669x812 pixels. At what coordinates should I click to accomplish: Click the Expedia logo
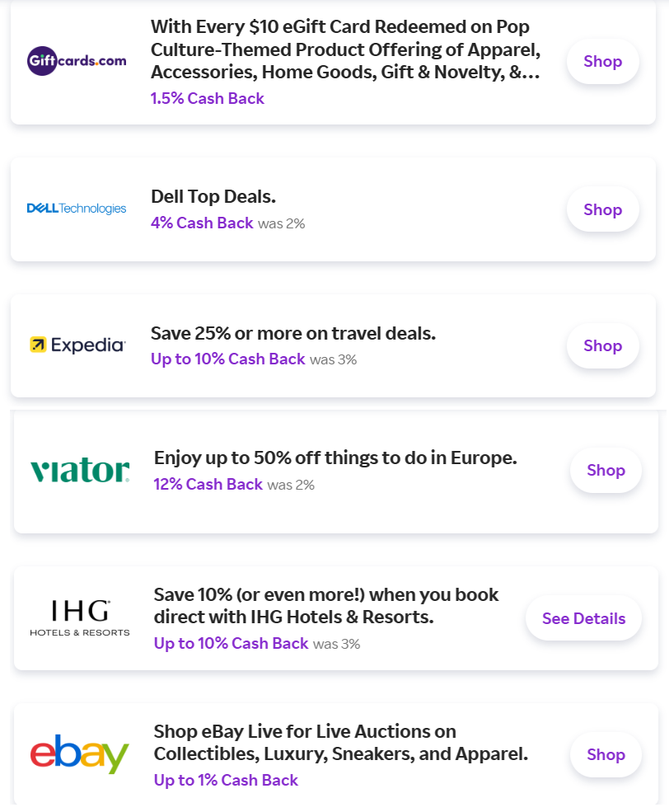[77, 345]
